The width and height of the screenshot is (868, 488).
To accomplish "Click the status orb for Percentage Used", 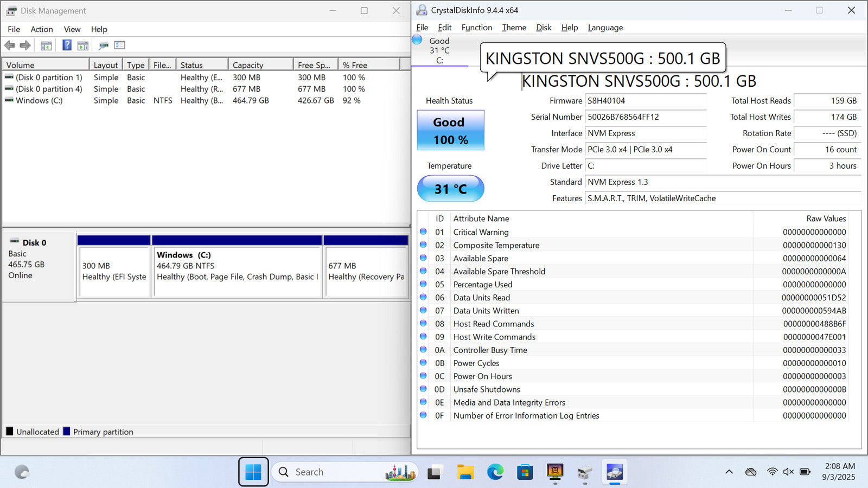I will pos(423,284).
